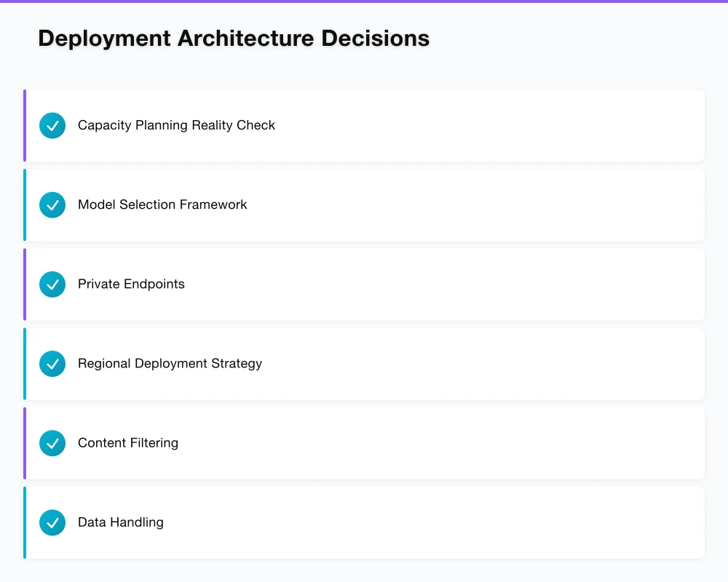Click the Capacity Planning Reality Check checkmark icon

(x=52, y=125)
